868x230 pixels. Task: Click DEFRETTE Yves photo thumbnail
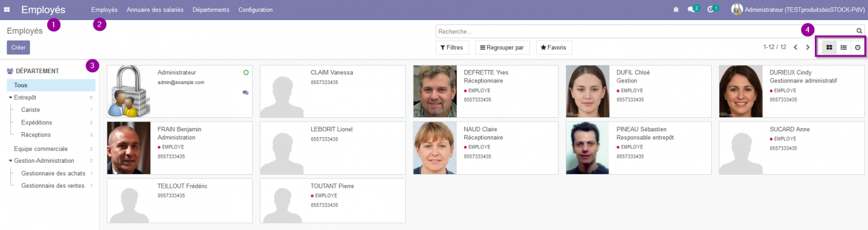click(435, 91)
